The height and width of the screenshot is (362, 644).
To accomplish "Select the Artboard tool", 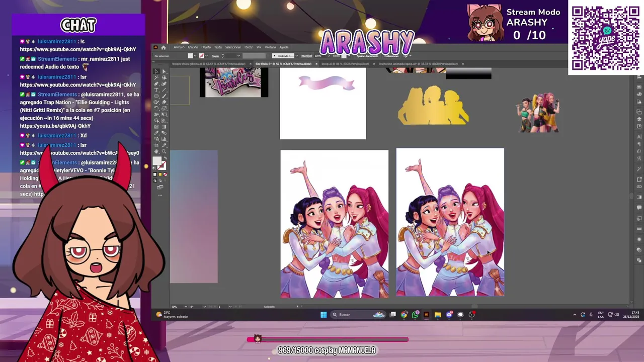I will point(156,145).
